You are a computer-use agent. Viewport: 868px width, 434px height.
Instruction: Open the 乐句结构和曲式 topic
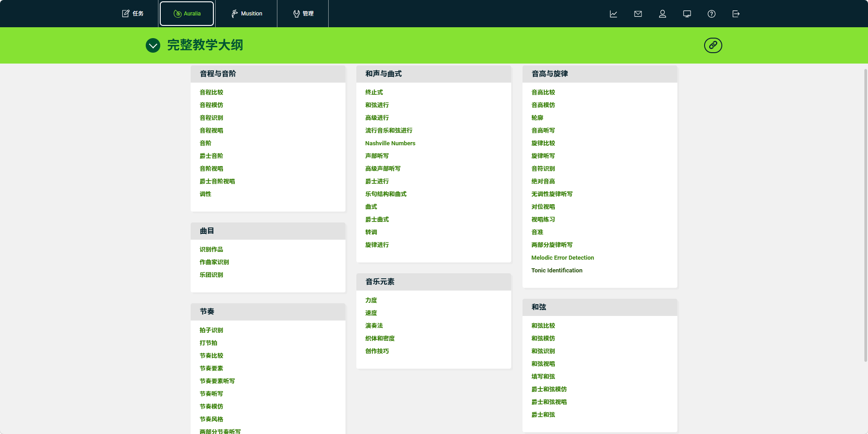[386, 194]
